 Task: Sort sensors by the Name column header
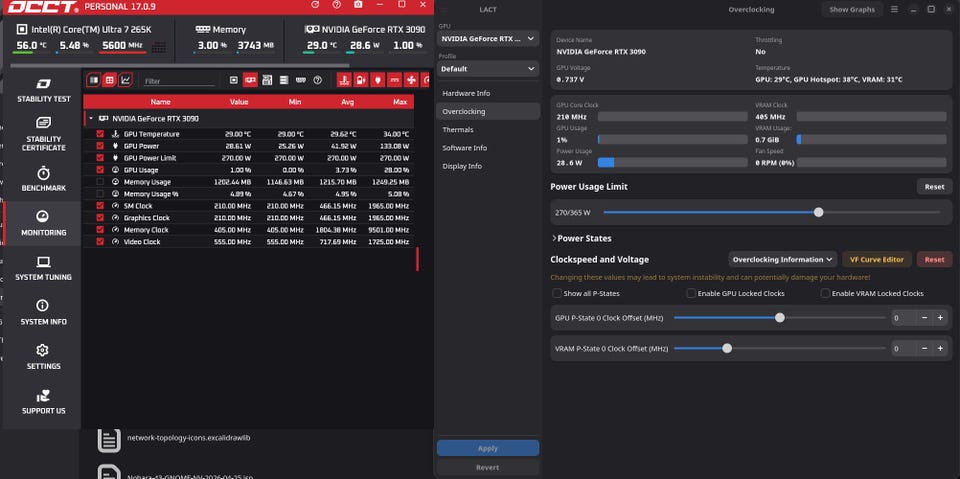click(x=160, y=102)
